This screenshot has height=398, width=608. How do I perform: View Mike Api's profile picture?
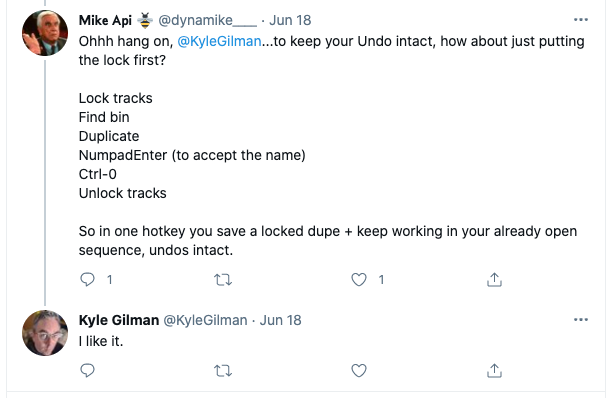pyautogui.click(x=45, y=33)
